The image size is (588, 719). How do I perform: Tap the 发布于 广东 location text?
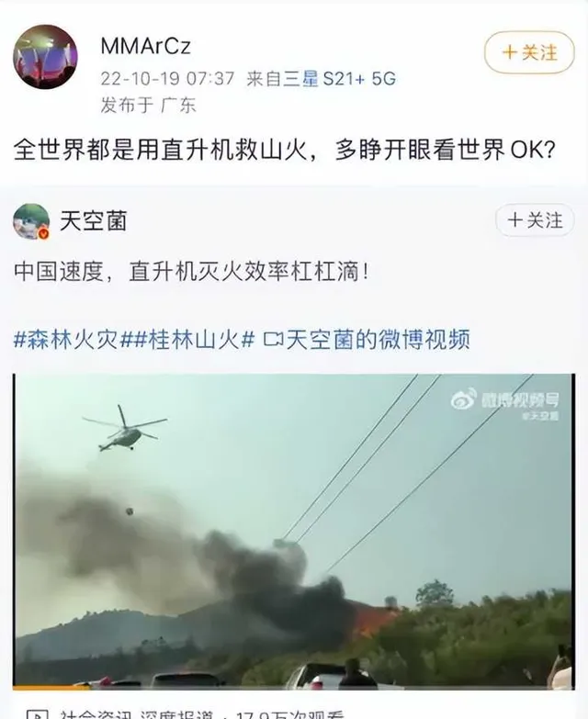pos(148,105)
